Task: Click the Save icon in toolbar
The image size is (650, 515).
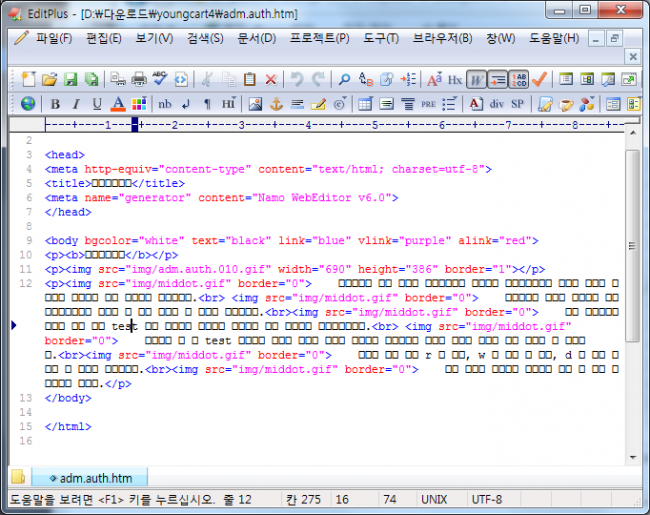Action: 71,79
